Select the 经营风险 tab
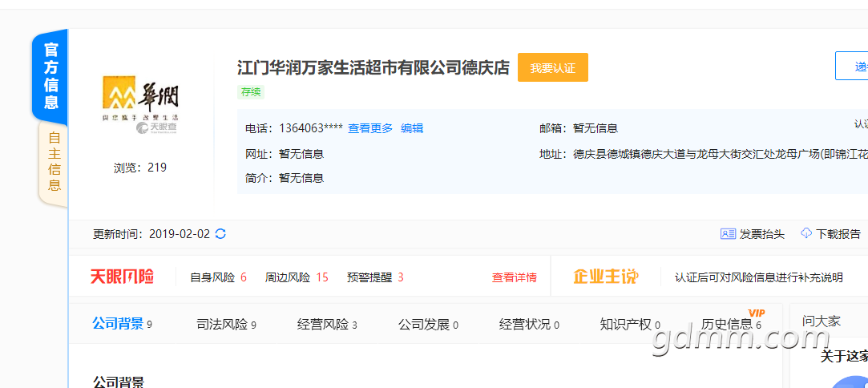This screenshot has width=868, height=388. (x=327, y=325)
